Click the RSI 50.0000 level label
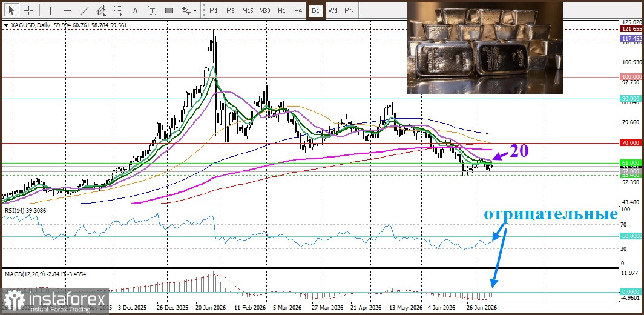This screenshot has width=644, height=315. pos(632,236)
